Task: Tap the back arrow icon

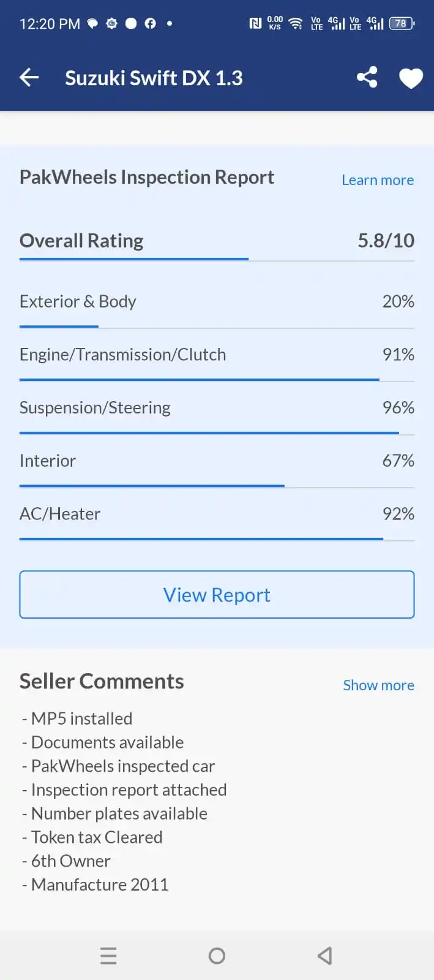Action: [29, 78]
